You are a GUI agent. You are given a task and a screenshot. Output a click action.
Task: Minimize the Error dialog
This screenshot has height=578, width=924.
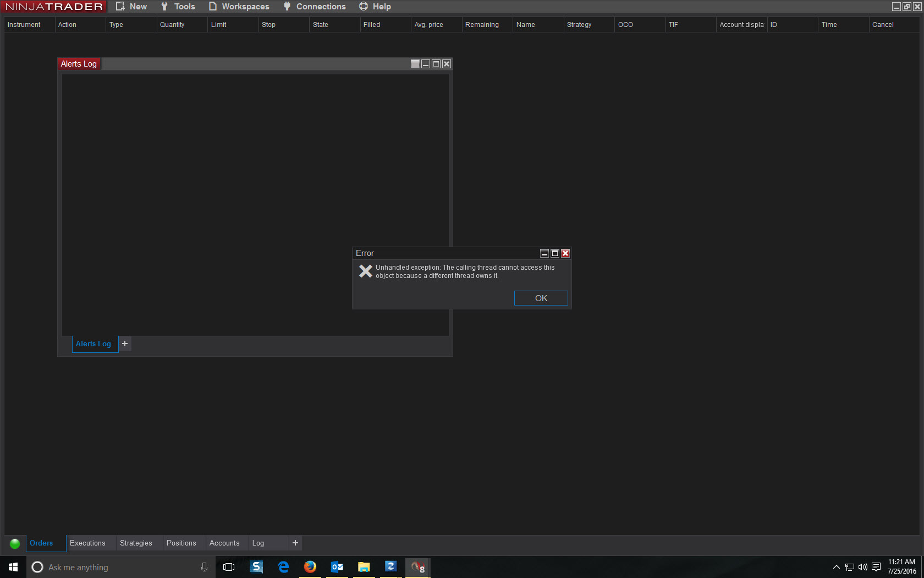[x=544, y=253]
